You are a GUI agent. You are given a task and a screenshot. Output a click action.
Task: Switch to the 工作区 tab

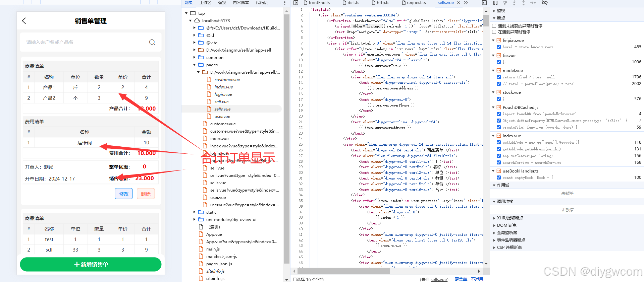[205, 3]
